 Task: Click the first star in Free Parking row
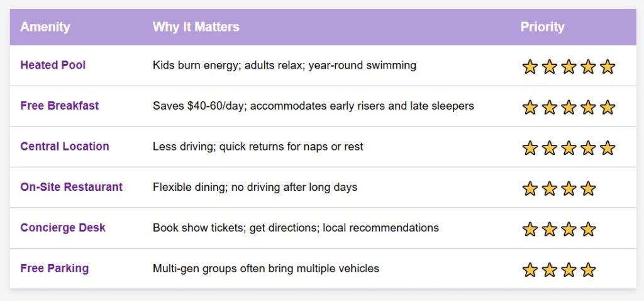(x=530, y=270)
